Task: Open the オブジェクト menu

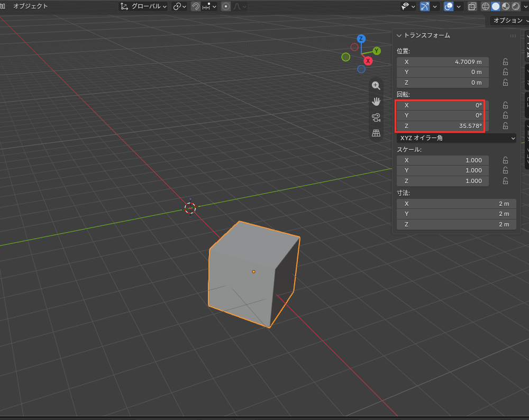Action: [x=30, y=6]
